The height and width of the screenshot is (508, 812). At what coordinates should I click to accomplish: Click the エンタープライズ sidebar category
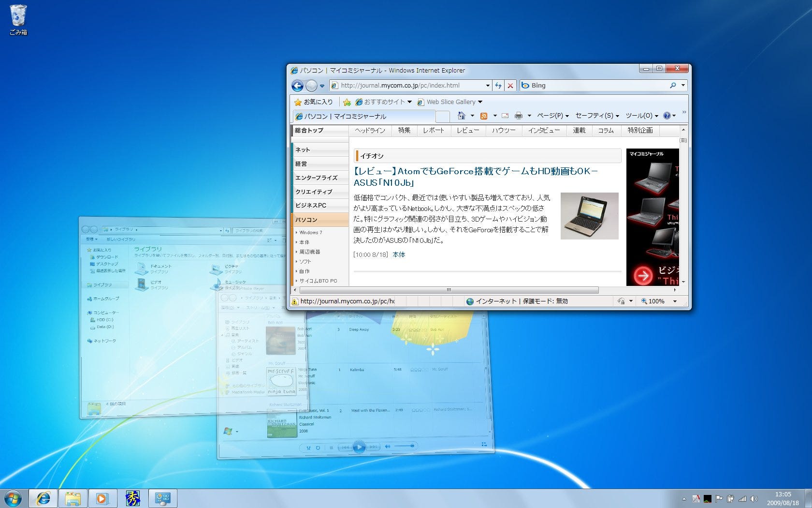(x=319, y=178)
